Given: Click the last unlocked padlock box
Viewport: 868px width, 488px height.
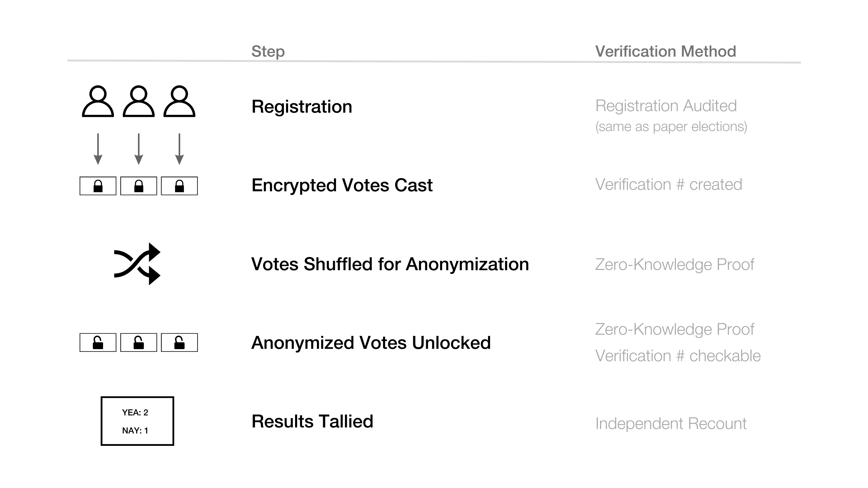Looking at the screenshot, I should (179, 343).
